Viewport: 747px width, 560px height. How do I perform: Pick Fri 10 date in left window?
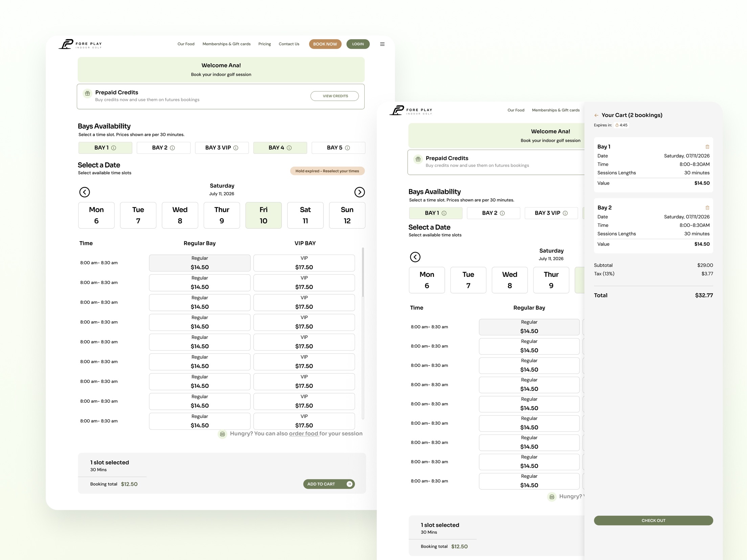click(264, 215)
